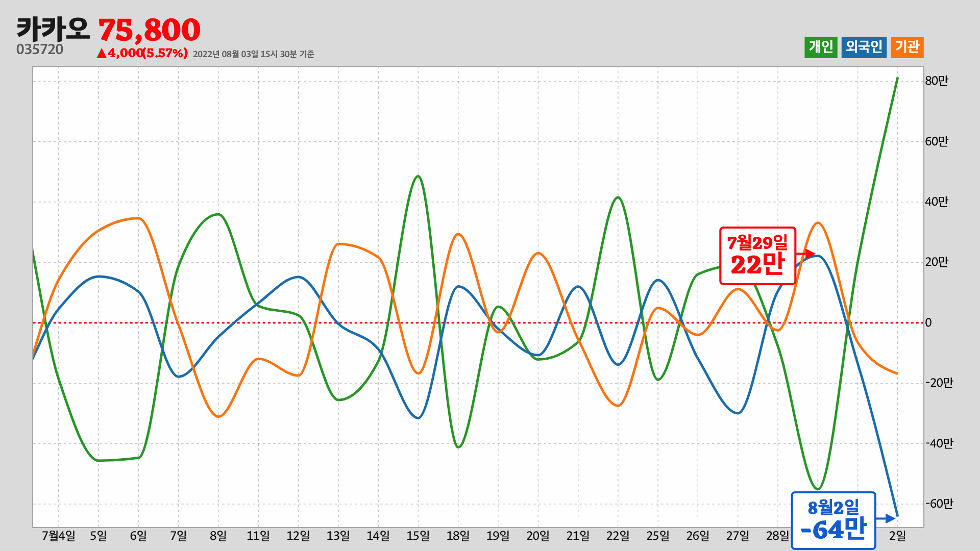Click the 80만 y-axis label
This screenshot has height=551, width=980.
coord(937,81)
